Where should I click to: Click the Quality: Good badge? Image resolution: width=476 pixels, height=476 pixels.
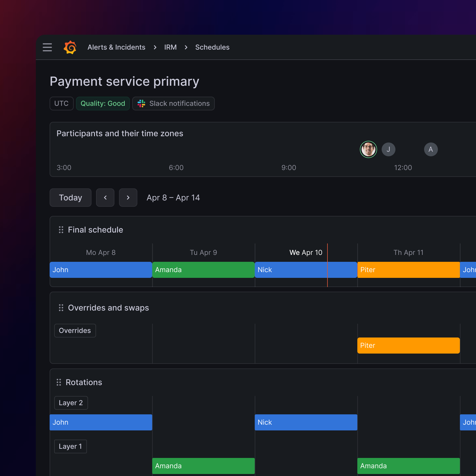coord(103,104)
